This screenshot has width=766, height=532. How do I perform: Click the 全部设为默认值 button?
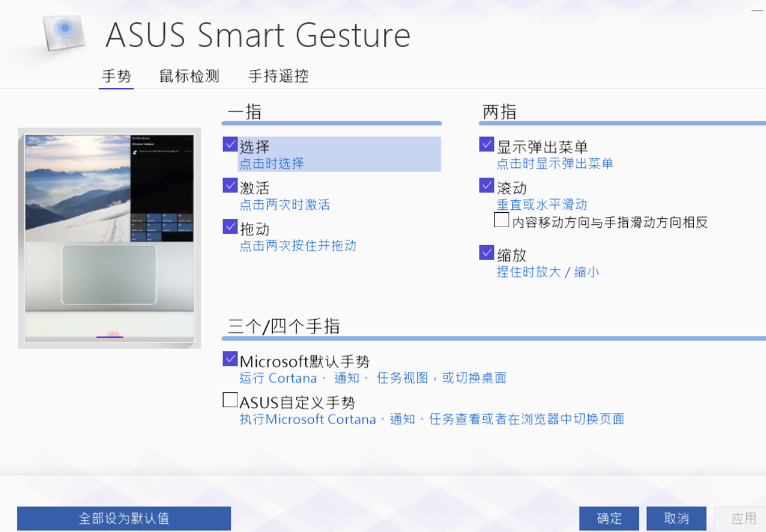[124, 518]
